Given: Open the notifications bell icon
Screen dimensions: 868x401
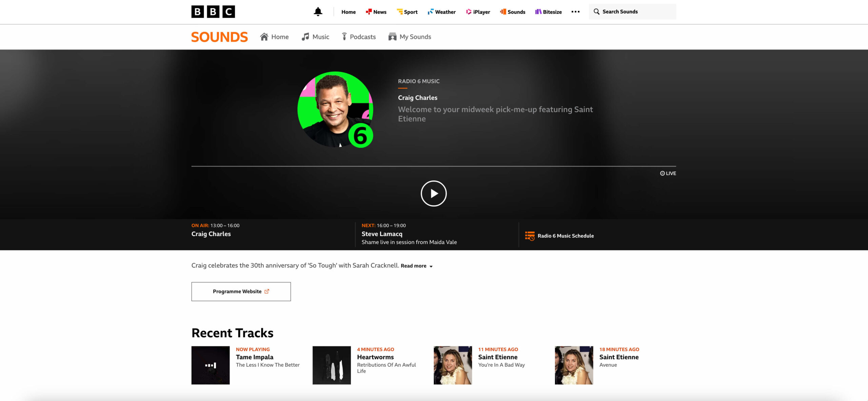Looking at the screenshot, I should [x=318, y=12].
